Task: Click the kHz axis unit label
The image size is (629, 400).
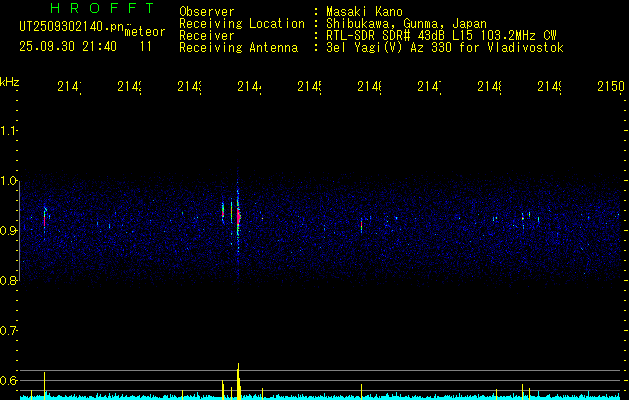Action: tap(10, 81)
